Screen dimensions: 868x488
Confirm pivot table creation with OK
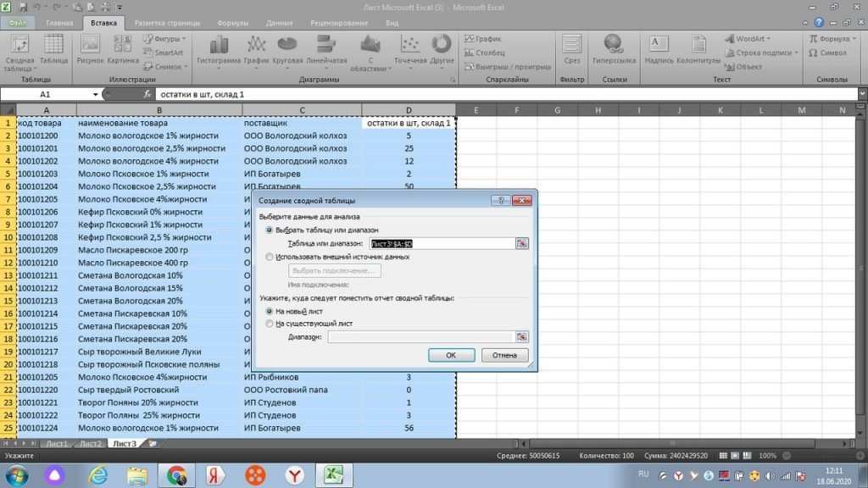(451, 355)
